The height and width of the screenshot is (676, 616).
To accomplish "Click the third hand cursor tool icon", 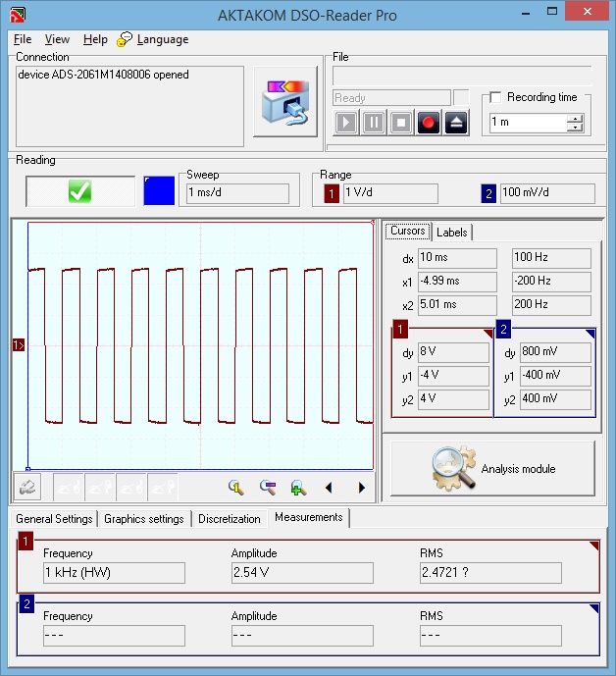I will pos(131,488).
